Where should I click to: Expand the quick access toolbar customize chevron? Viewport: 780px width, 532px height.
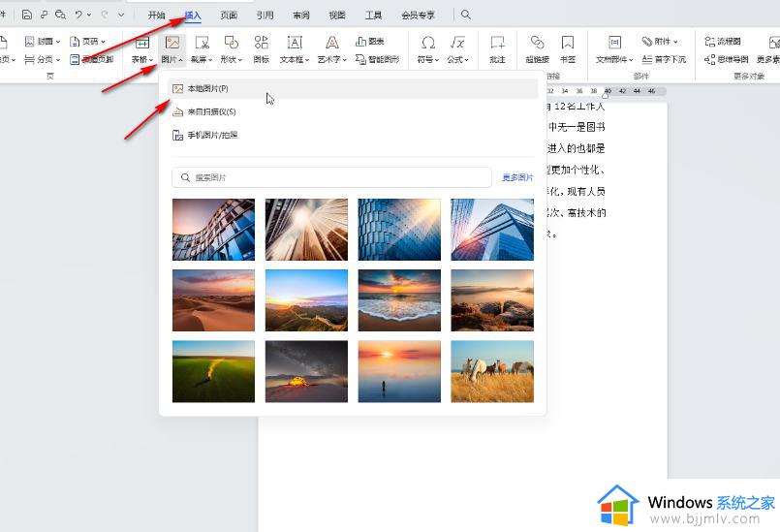pos(121,15)
